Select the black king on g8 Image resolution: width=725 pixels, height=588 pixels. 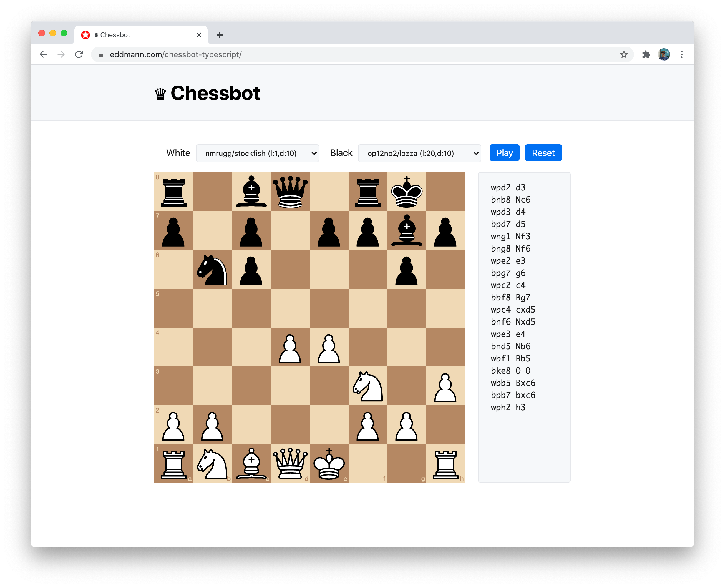[407, 192]
